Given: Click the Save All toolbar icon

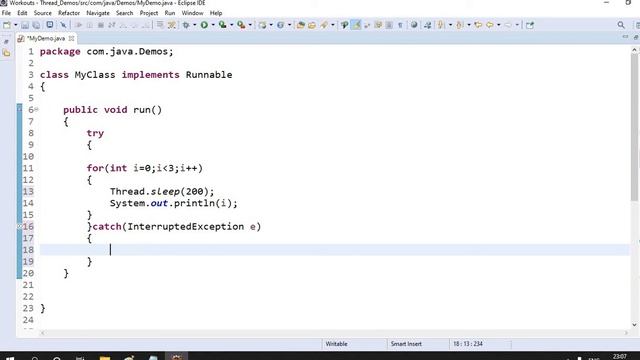Looking at the screenshot, I should pos(36,25).
